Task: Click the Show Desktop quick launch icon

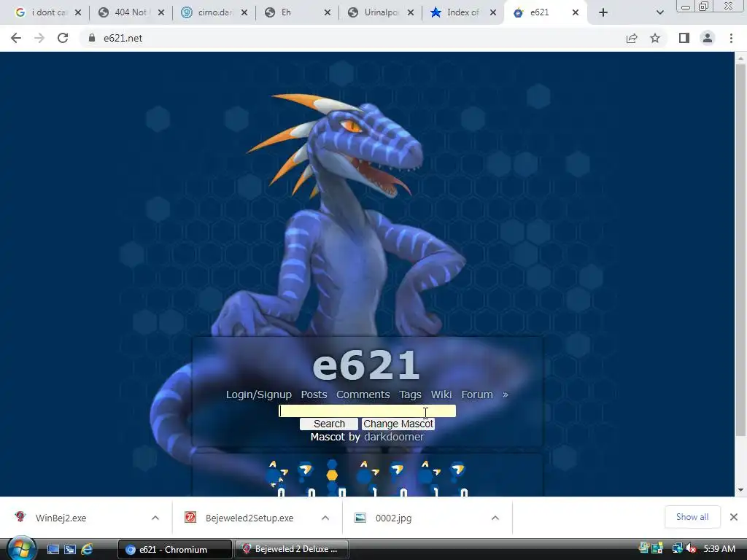Action: point(53,550)
